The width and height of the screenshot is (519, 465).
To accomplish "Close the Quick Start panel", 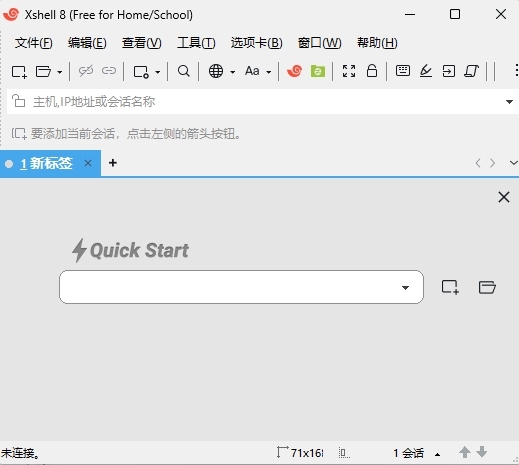I will pos(504,197).
